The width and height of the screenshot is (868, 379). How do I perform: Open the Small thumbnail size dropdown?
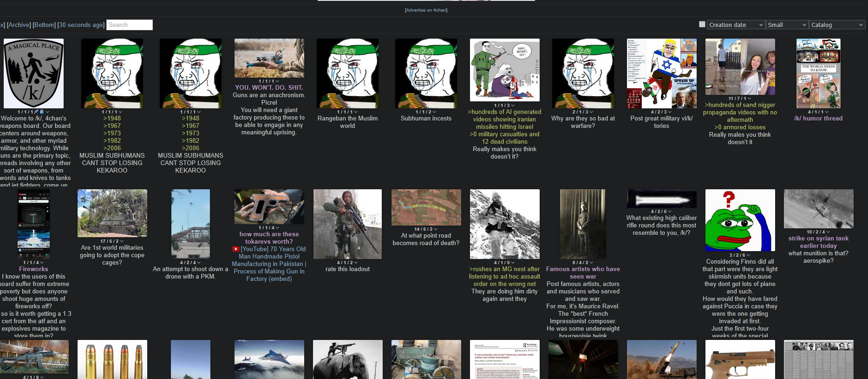pos(787,25)
